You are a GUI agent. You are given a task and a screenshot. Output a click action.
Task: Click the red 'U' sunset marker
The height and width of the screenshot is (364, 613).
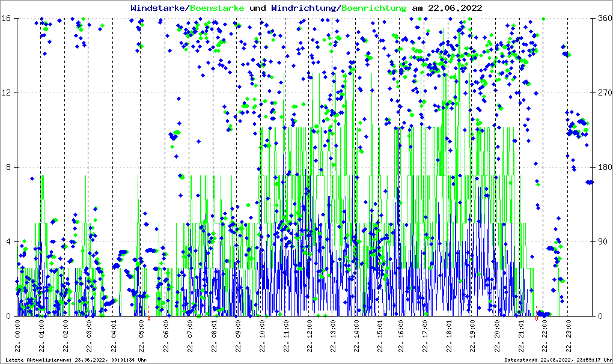(536, 319)
